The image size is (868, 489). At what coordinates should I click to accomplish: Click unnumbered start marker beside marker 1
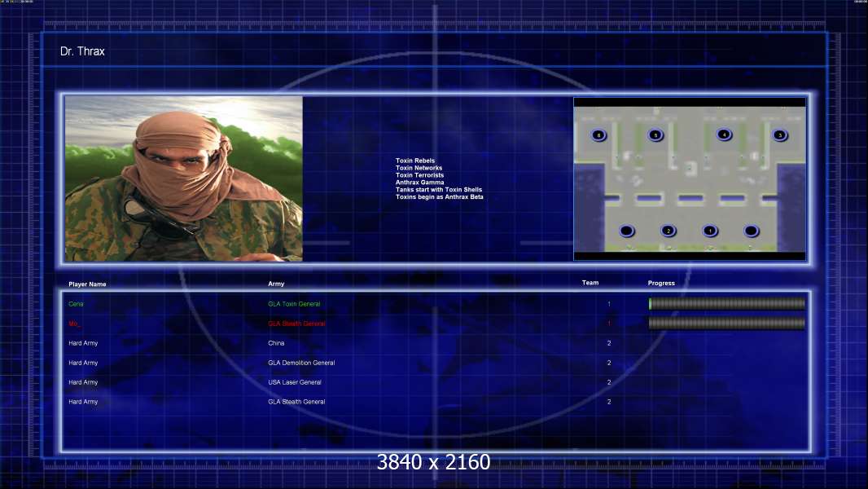(x=752, y=231)
